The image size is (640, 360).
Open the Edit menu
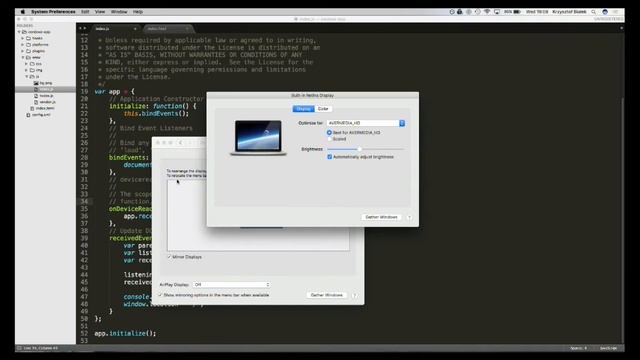85,12
